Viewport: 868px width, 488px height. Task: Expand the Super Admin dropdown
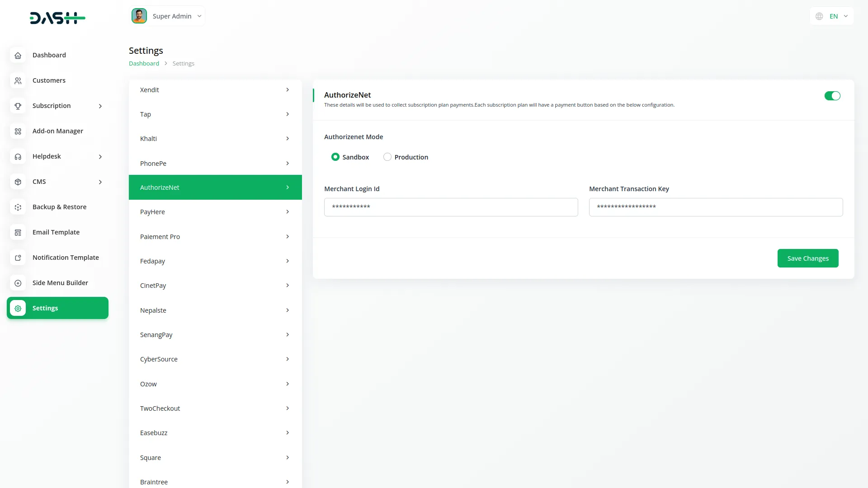(x=199, y=16)
